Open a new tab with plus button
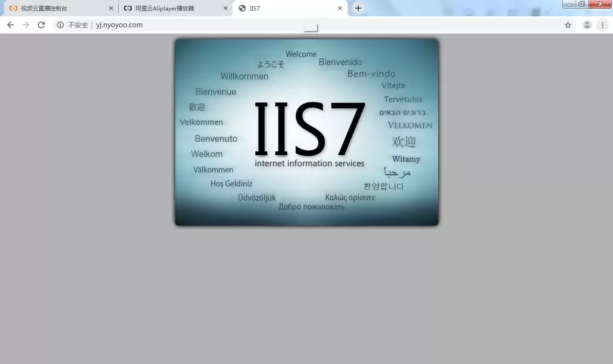 pyautogui.click(x=358, y=8)
